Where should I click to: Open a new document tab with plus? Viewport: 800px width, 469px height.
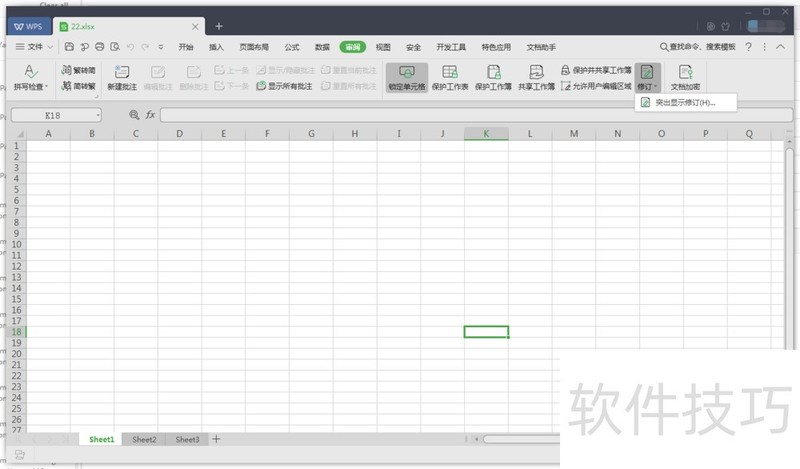coord(219,26)
